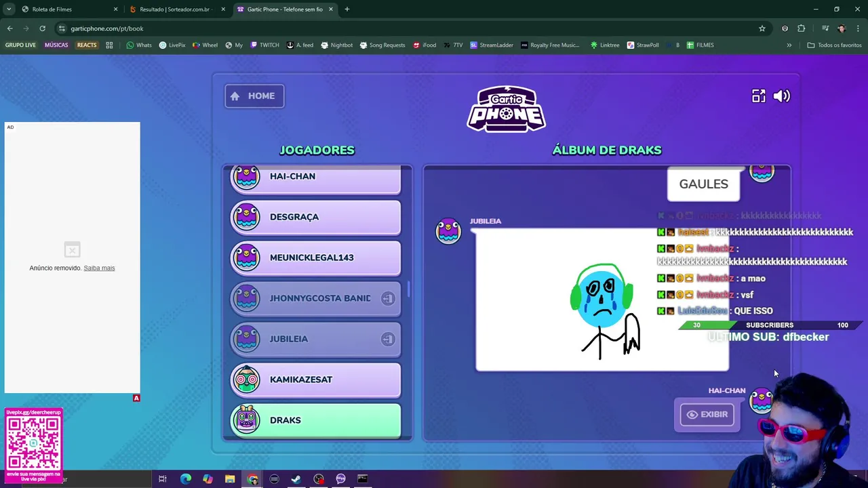This screenshot has height=488, width=868.
Task: Select player MEUNICKLEGAL143 in list
Action: tap(315, 258)
